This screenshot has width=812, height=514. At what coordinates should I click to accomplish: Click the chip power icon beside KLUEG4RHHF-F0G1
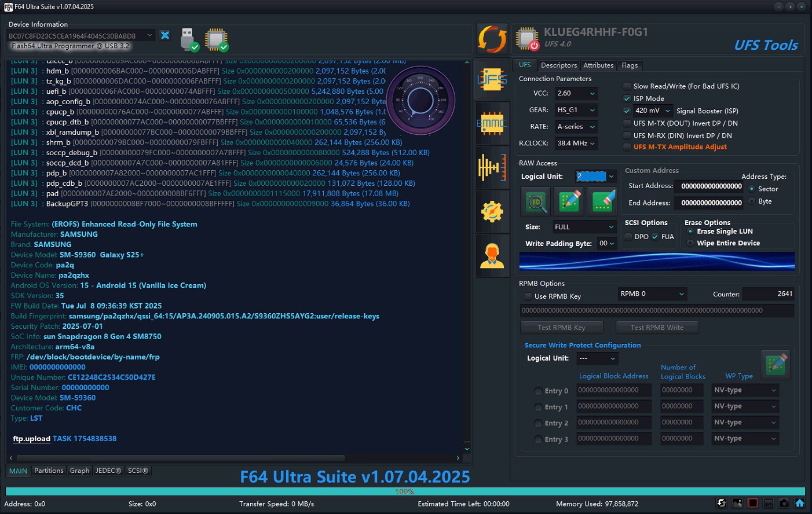point(528,39)
